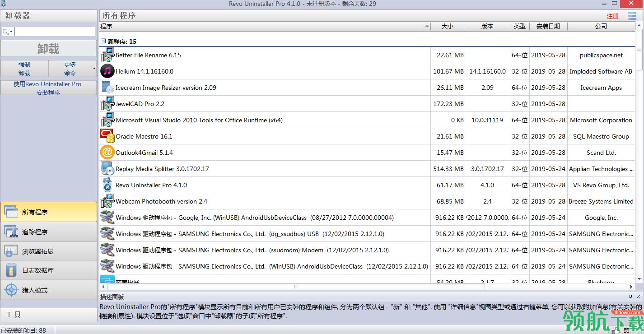The height and width of the screenshot is (334, 644).
Task: Click the 追踪程序 sidebar icon
Action: (11, 232)
